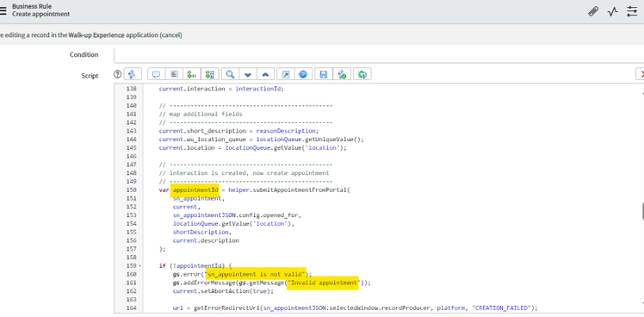Click highlighted "sn_appointment is not valid" string
Viewport: 644px width, 317px height.
(x=257, y=274)
